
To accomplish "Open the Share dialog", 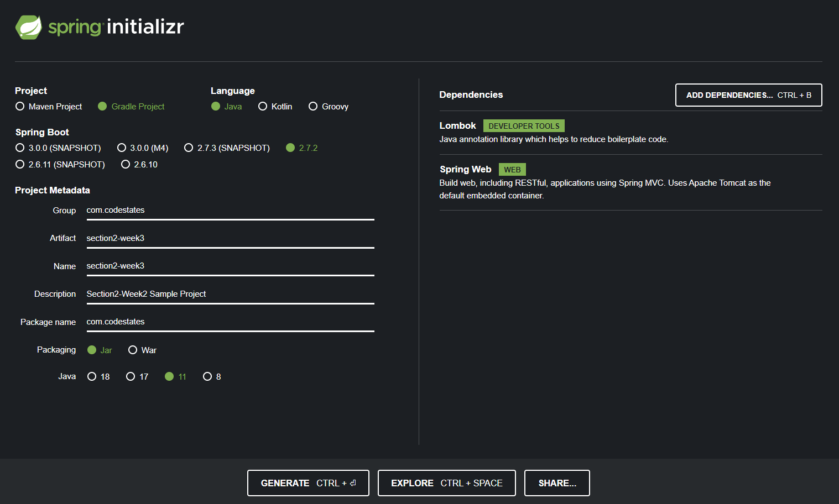I will 557,483.
